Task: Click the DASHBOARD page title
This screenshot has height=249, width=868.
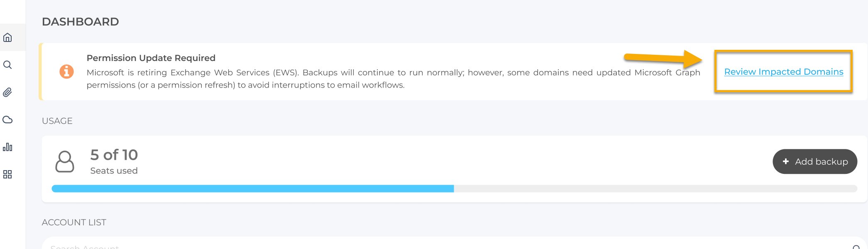Action: pyautogui.click(x=81, y=22)
